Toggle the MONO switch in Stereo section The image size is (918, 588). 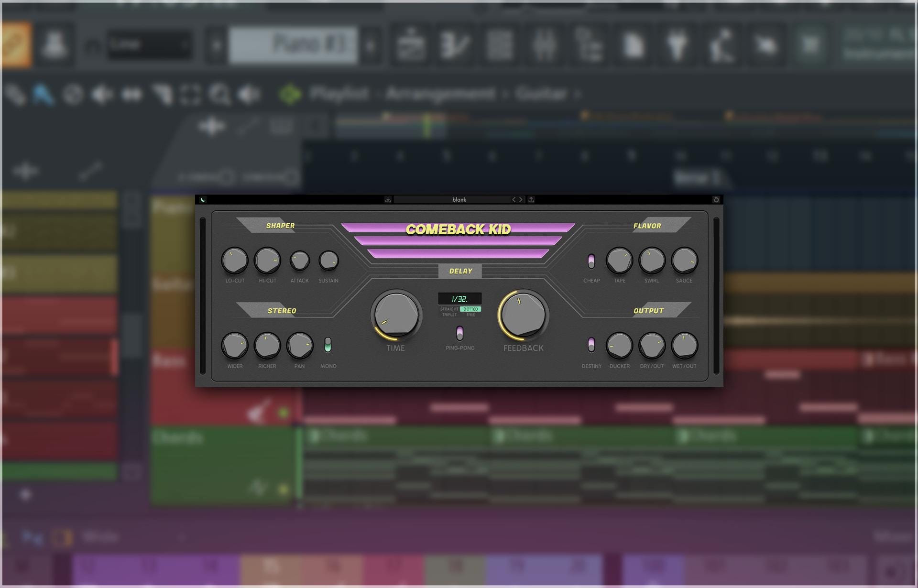[x=328, y=345]
